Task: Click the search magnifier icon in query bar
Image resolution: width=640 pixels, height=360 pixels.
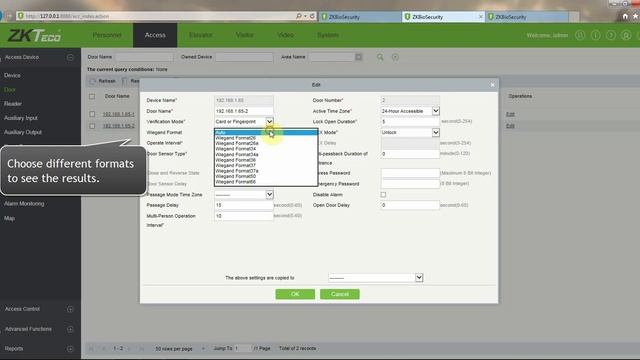Action: pos(380,57)
